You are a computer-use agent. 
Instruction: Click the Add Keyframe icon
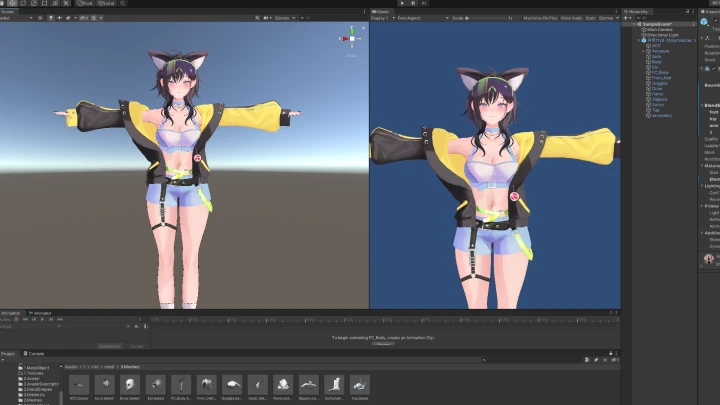[136, 326]
